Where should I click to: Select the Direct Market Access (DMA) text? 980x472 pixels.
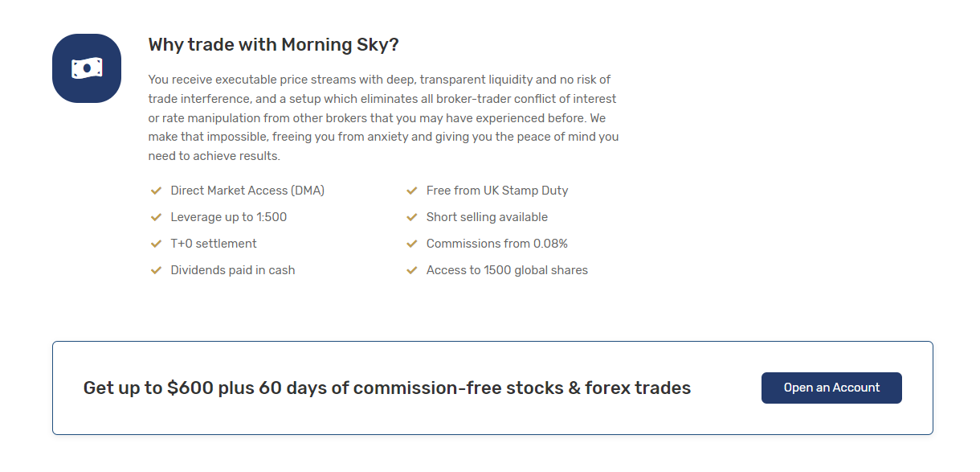(x=247, y=191)
